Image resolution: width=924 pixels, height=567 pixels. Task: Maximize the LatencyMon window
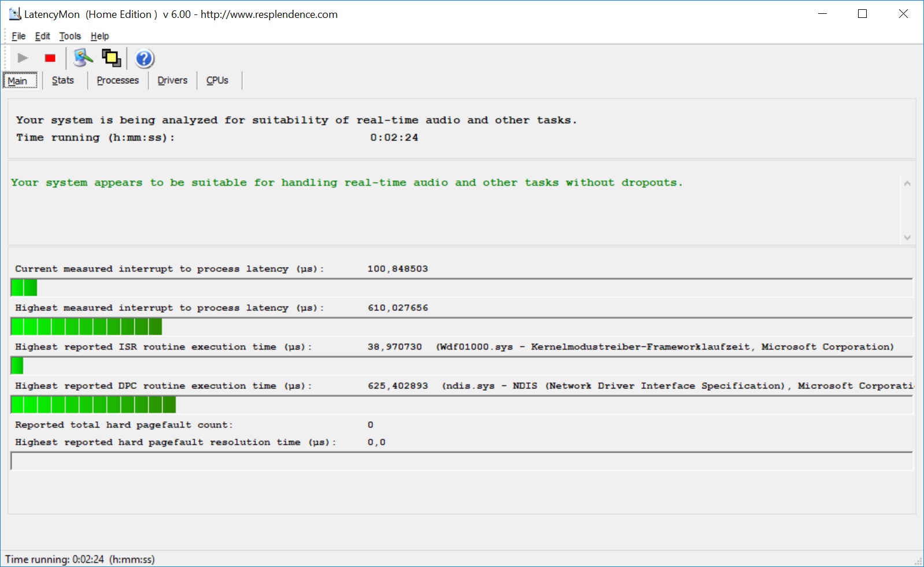(x=863, y=14)
